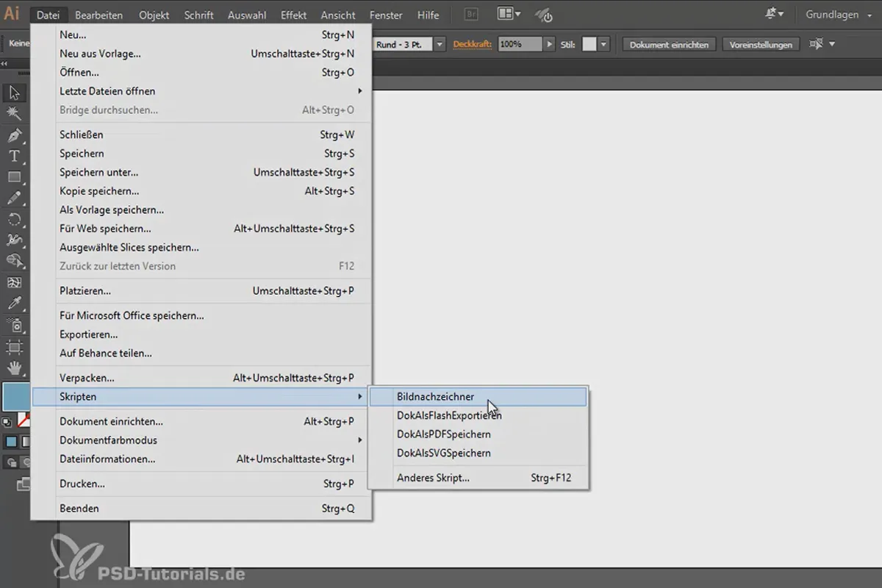Open the Effekt menu

point(293,15)
